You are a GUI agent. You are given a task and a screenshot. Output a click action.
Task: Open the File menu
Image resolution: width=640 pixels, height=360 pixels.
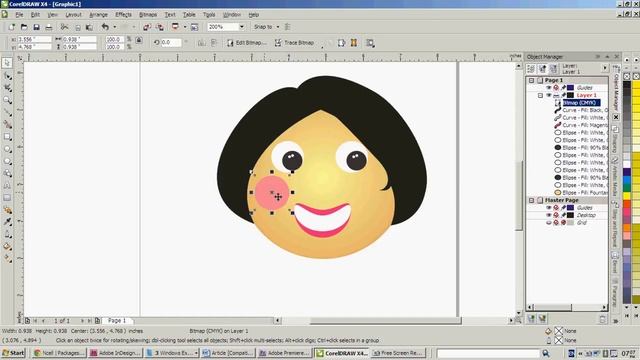19,15
